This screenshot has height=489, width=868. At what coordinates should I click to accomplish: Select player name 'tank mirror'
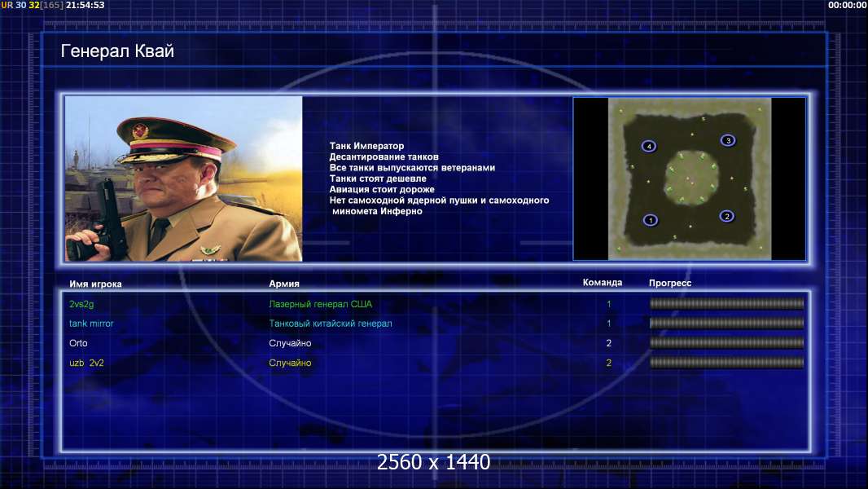click(91, 324)
